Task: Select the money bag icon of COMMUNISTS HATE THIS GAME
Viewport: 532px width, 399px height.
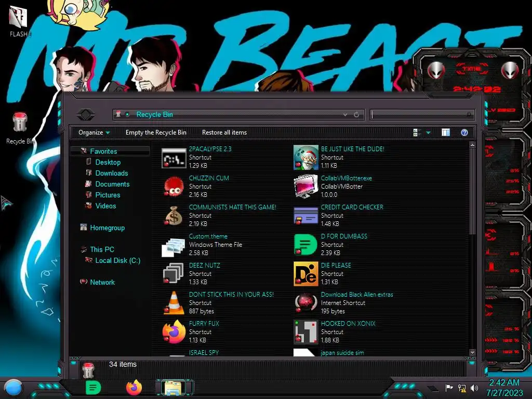Action: point(174,216)
